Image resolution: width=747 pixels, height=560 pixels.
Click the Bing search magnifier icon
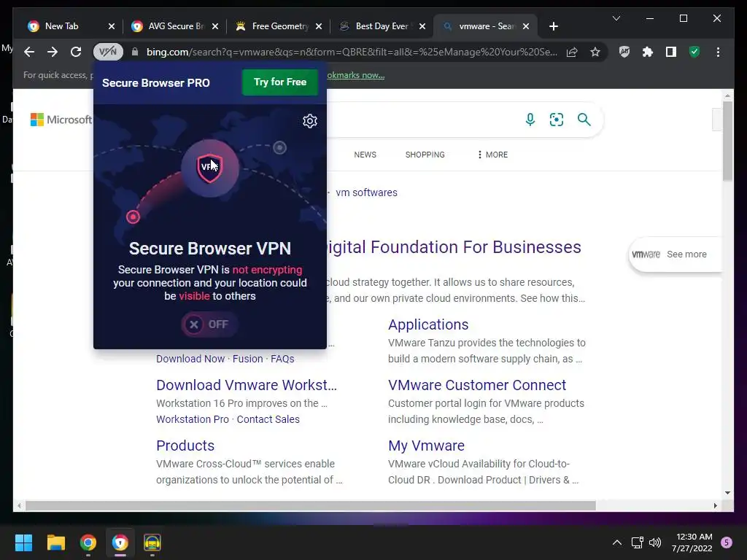pos(584,120)
